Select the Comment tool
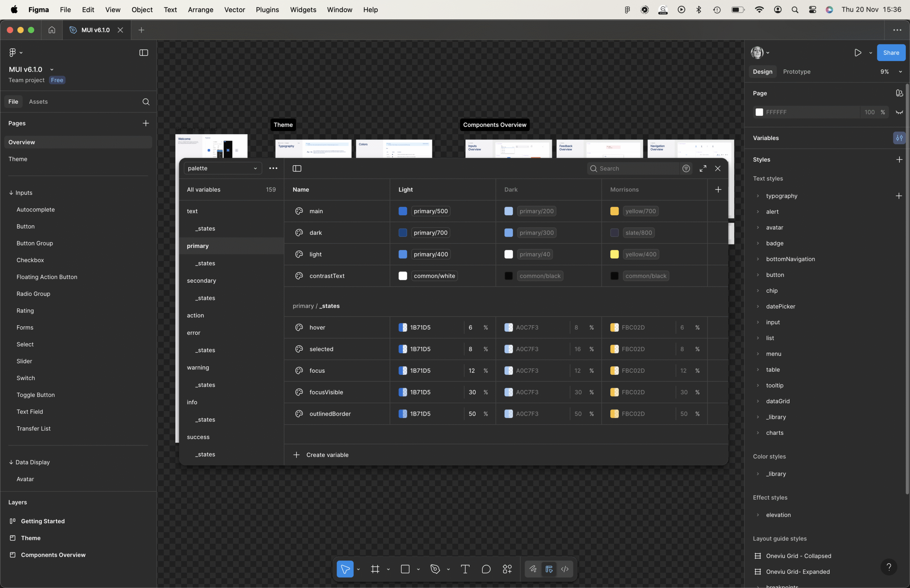Image resolution: width=910 pixels, height=588 pixels. pyautogui.click(x=486, y=569)
